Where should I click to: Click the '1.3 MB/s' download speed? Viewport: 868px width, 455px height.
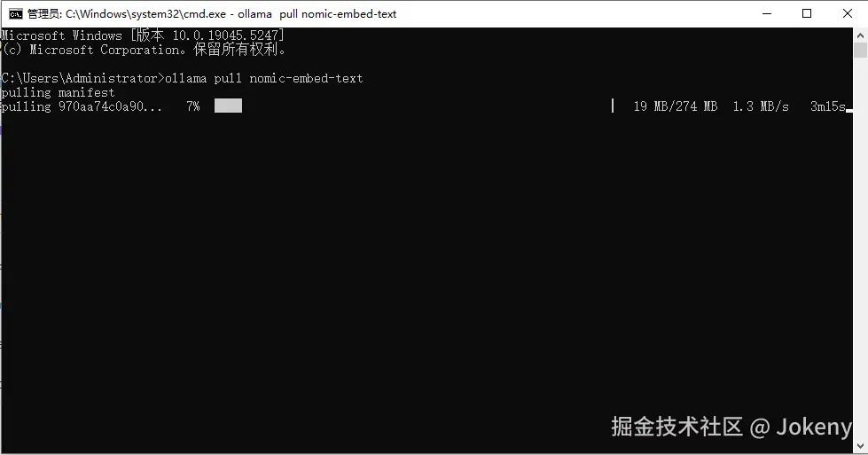[761, 106]
